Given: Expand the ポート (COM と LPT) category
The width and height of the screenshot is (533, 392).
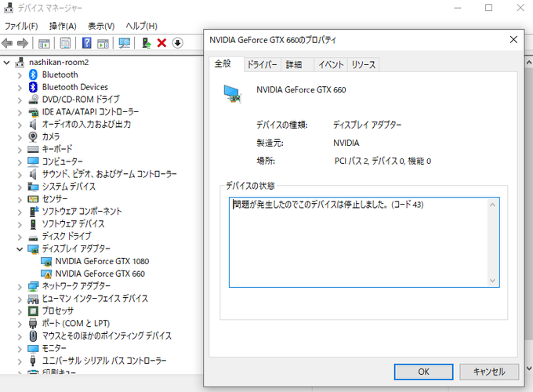Looking at the screenshot, I should [x=20, y=324].
